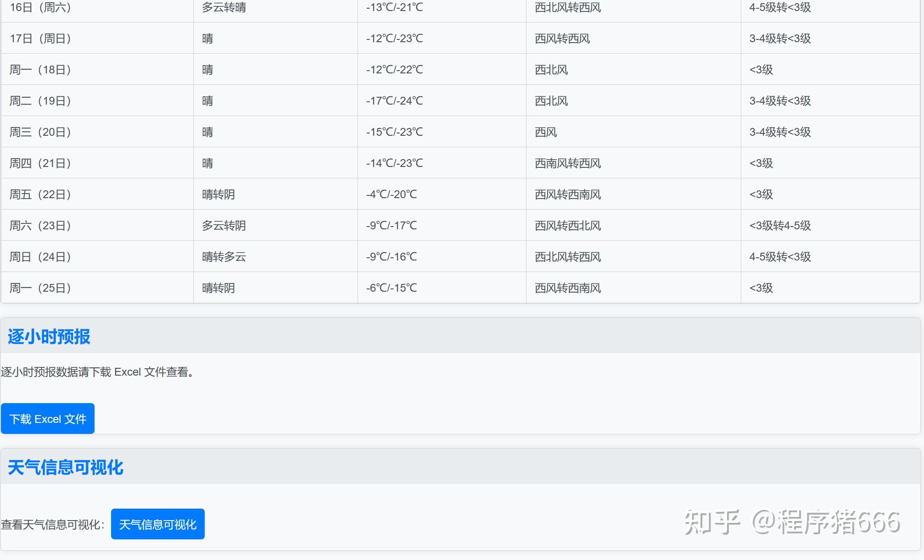This screenshot has height=560, width=924.
Task: Click the -6℃/-15℃ temperature cell
Action: pos(392,288)
